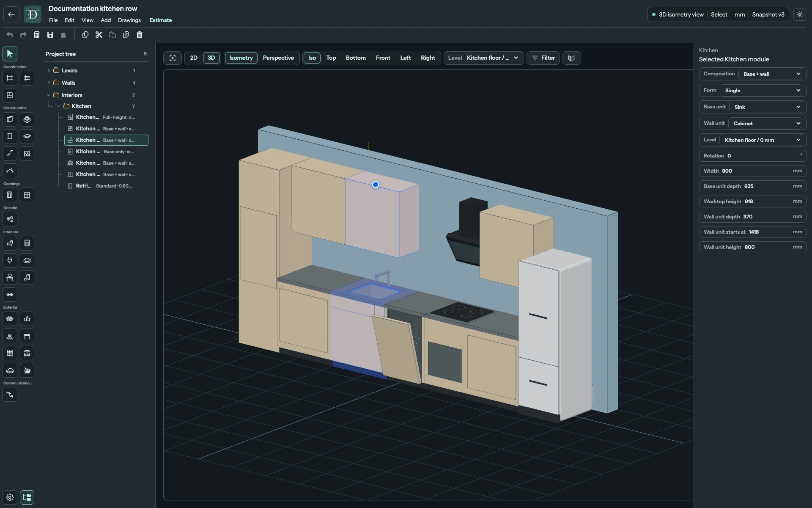
Task: Pick the bathtub interiors tool
Action: pyautogui.click(x=10, y=243)
